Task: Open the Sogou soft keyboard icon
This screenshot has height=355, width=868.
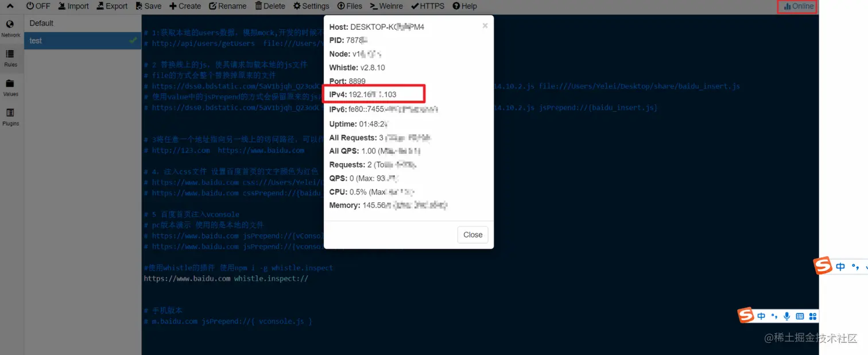Action: (x=800, y=317)
